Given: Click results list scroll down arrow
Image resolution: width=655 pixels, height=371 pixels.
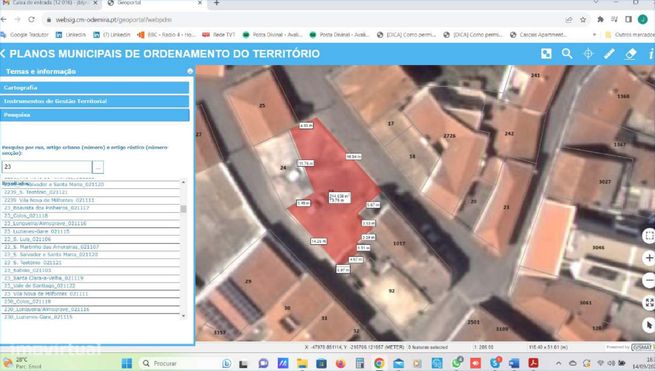Looking at the screenshot, I should [183, 316].
